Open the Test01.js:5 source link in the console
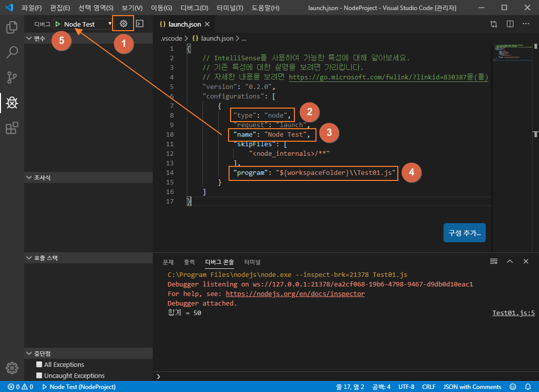The height and width of the screenshot is (392, 539). tap(513, 313)
